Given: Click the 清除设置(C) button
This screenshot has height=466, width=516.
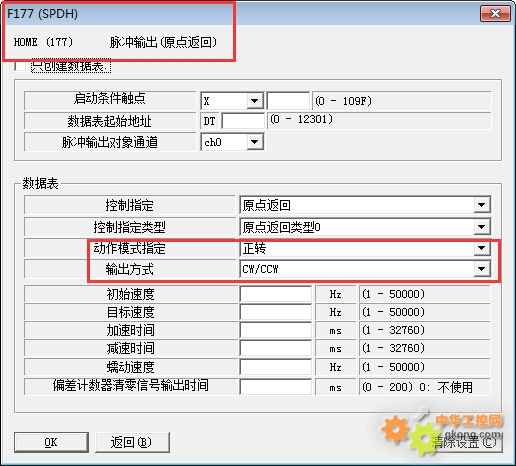Looking at the screenshot, I should click(464, 442).
